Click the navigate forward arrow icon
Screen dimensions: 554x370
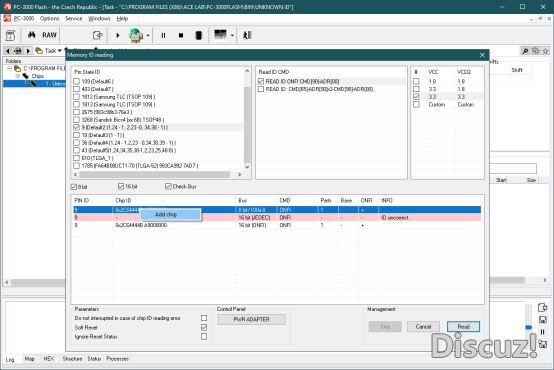(28, 51)
